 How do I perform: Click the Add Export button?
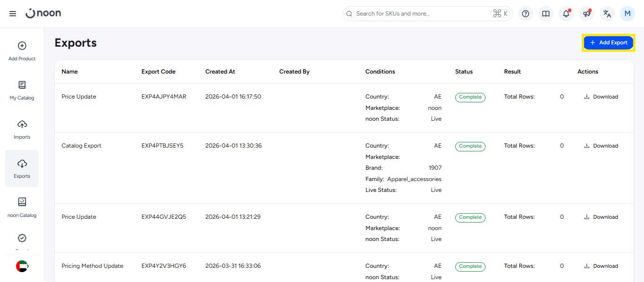tap(608, 42)
